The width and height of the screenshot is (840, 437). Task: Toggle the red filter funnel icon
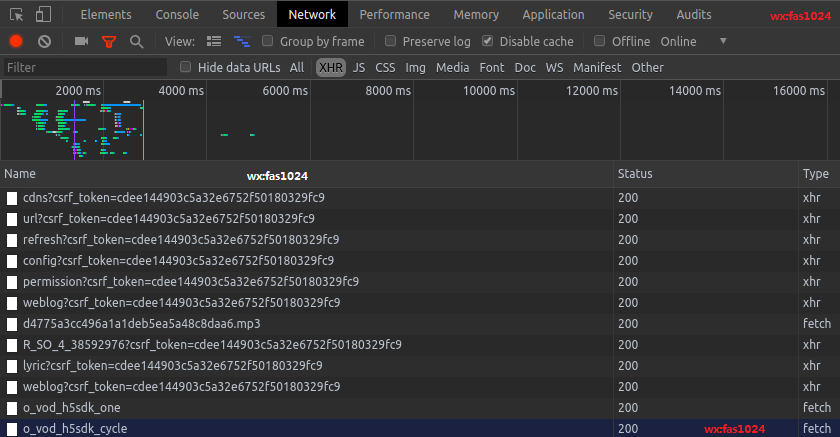[x=109, y=41]
